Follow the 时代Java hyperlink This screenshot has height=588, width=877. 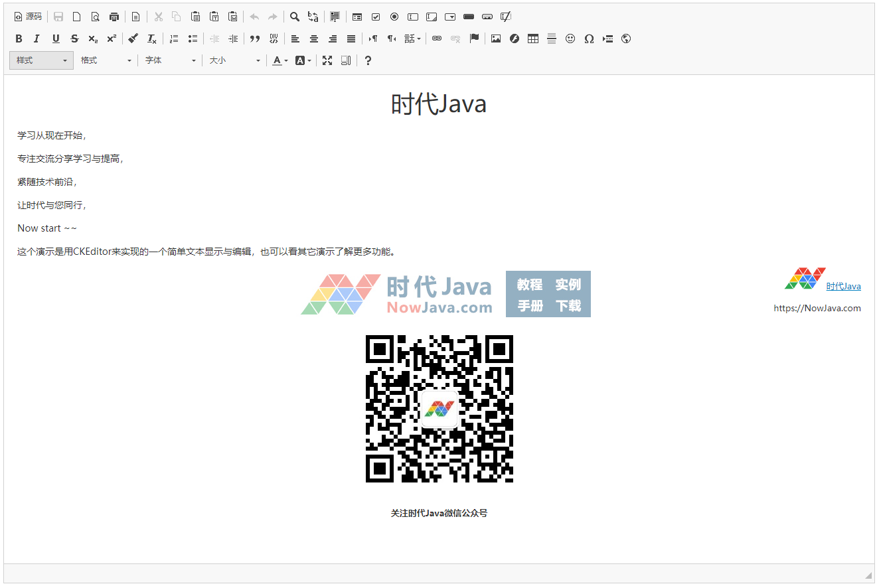843,286
